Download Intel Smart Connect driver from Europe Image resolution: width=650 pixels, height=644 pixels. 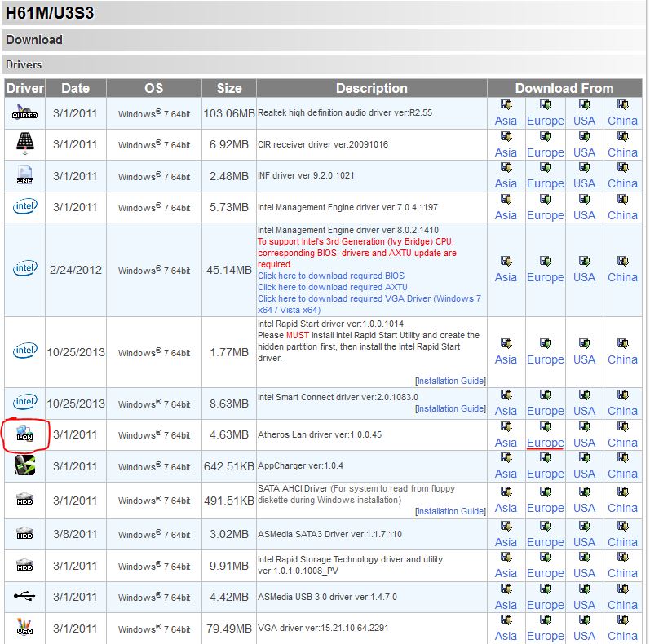(x=545, y=411)
